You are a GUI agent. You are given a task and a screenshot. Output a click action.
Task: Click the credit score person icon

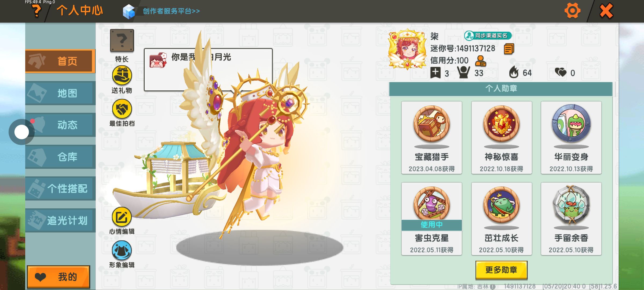click(480, 61)
